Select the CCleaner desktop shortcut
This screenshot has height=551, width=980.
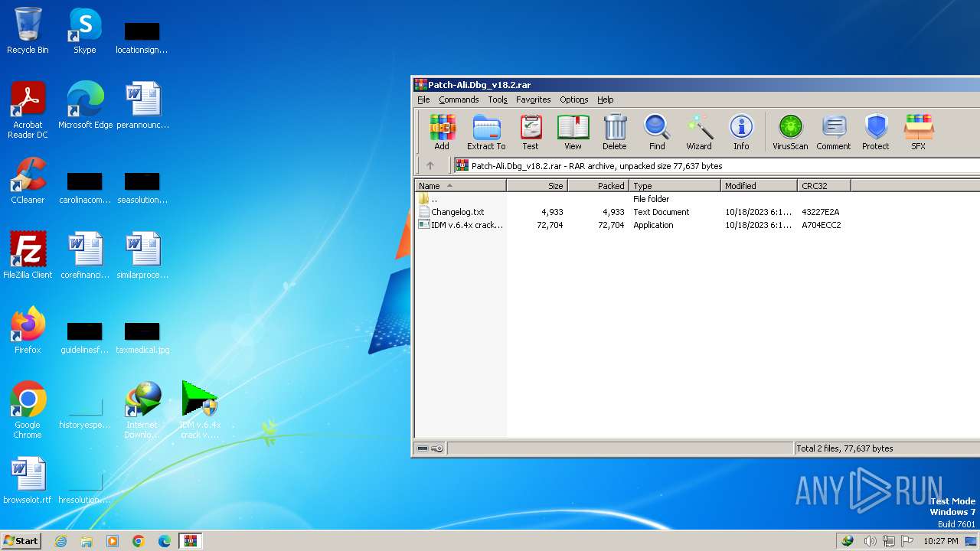(28, 181)
